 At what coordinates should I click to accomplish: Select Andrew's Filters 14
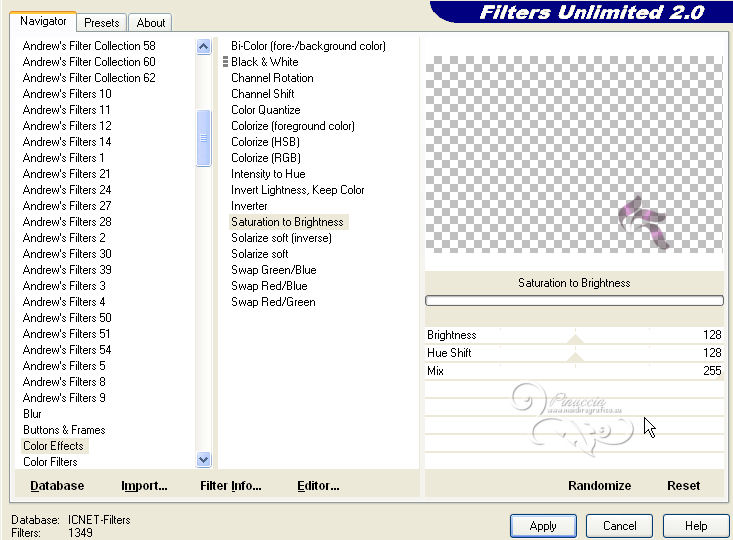coord(67,142)
